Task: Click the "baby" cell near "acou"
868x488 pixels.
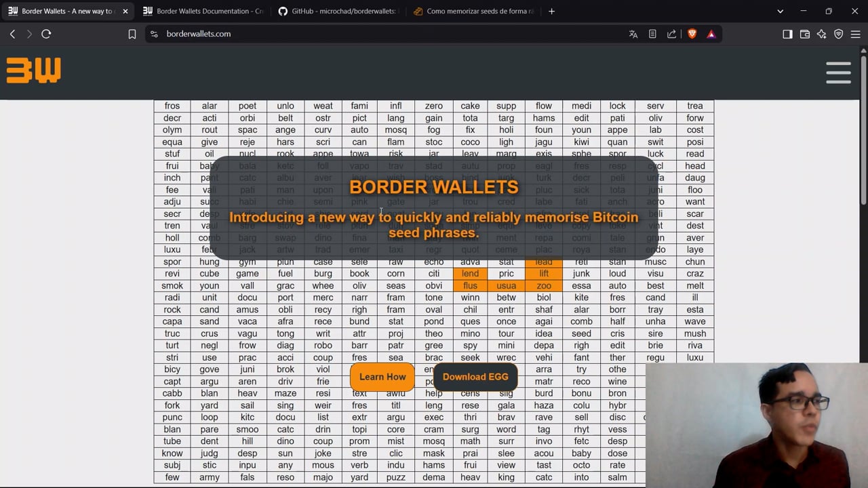Action: tap(581, 453)
